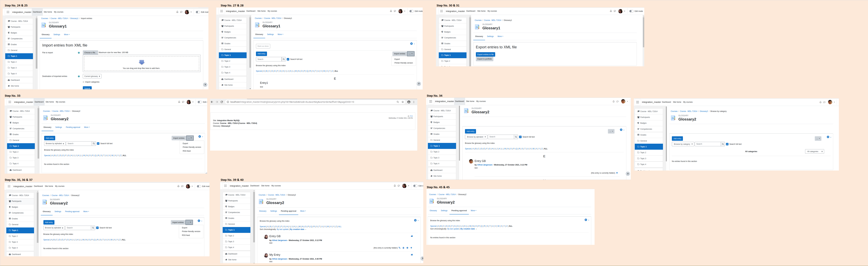The width and height of the screenshot is (868, 266).
Task: Uncheck Search full text in Browse by category page
Action: [727, 144]
